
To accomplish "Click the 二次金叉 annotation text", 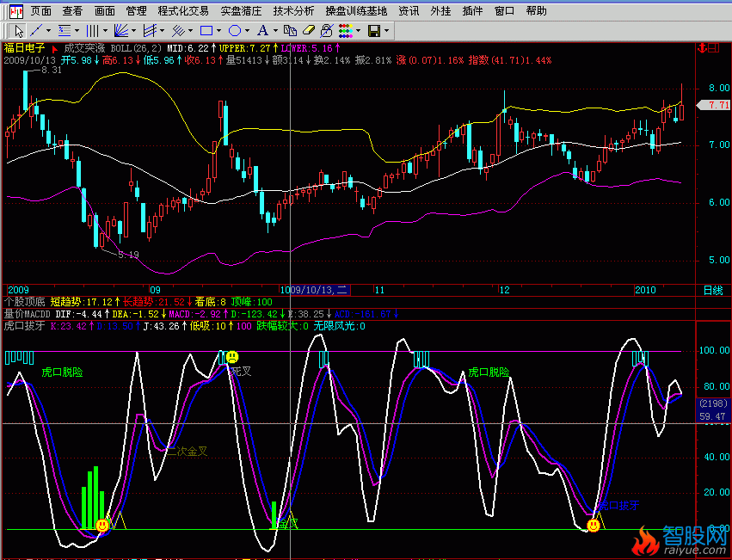I will 188,451.
